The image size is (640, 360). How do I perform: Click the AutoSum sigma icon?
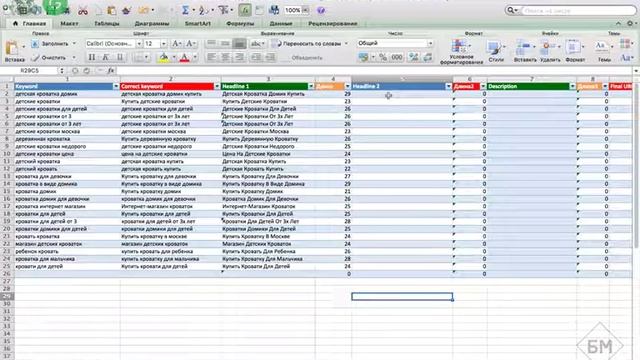tap(185, 11)
